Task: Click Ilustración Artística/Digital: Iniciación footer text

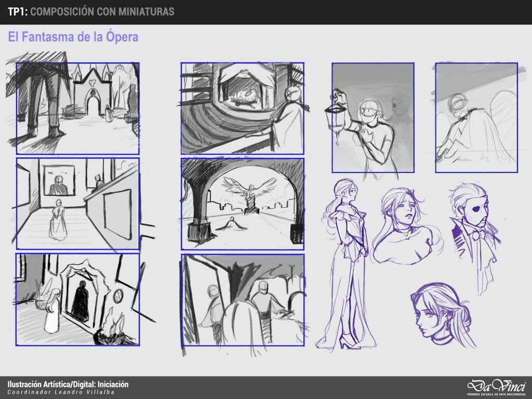Action: [68, 384]
